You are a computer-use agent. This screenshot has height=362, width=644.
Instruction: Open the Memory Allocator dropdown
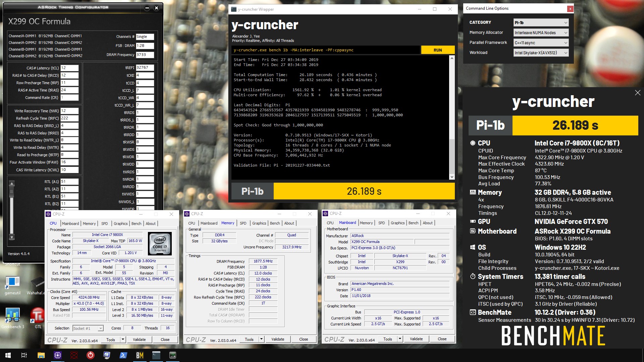541,33
